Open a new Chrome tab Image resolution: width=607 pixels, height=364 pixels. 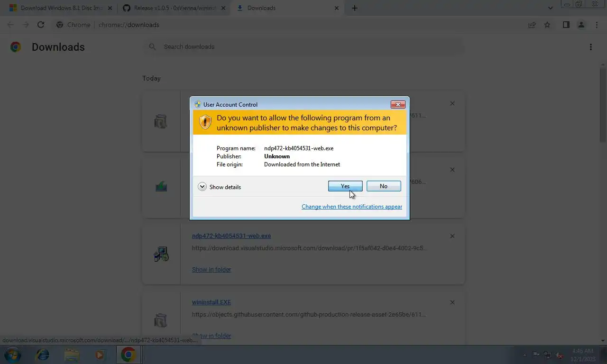coord(355,8)
